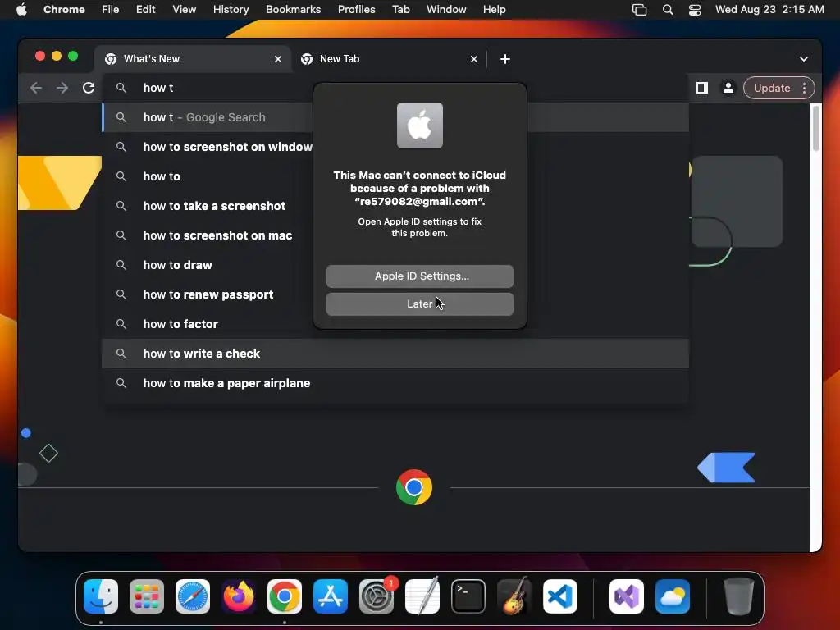The width and height of the screenshot is (840, 630).
Task: Expand the tab search chevron
Action: (x=804, y=59)
